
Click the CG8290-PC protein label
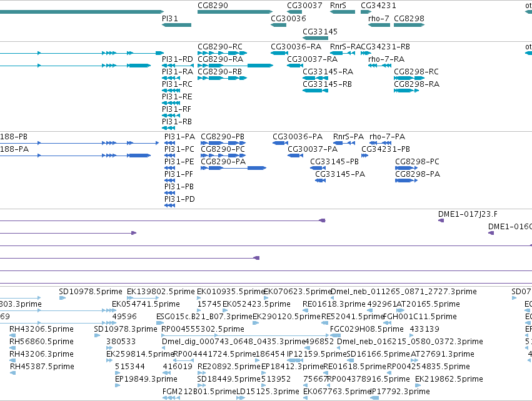point(223,149)
